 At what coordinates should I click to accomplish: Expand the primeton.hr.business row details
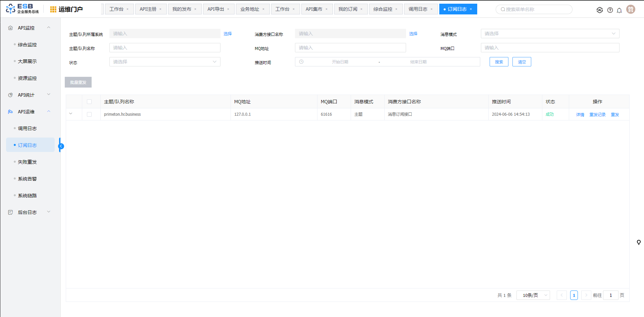tap(71, 114)
